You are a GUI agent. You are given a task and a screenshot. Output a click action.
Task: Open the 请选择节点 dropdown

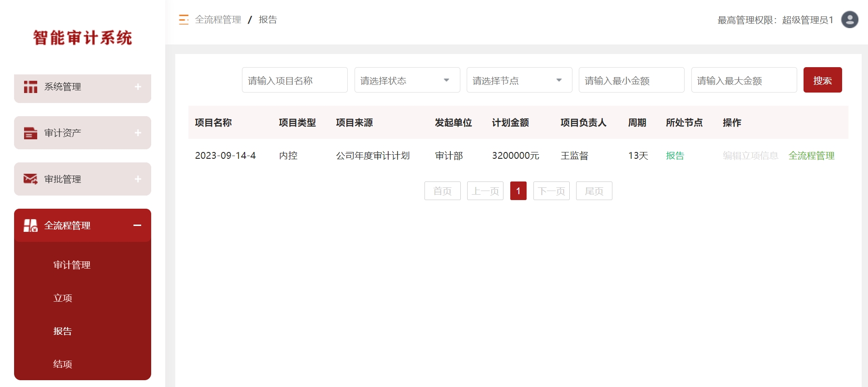pyautogui.click(x=519, y=80)
